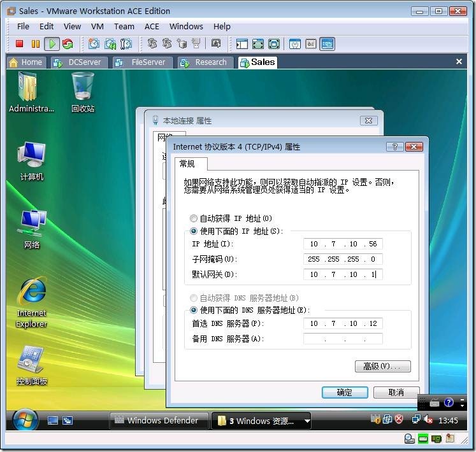Open the Recycle Bin (回收站) icon

point(83,92)
